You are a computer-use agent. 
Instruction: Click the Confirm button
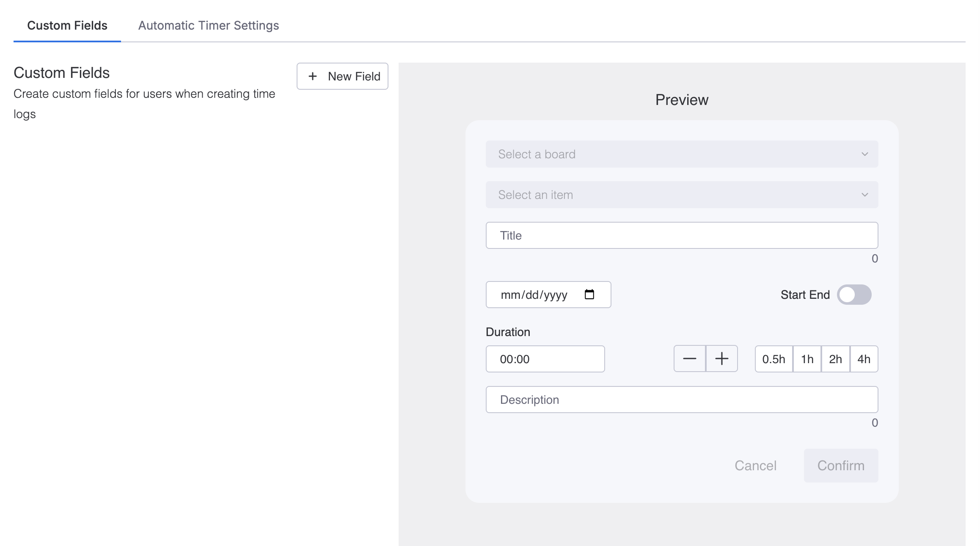[841, 466]
